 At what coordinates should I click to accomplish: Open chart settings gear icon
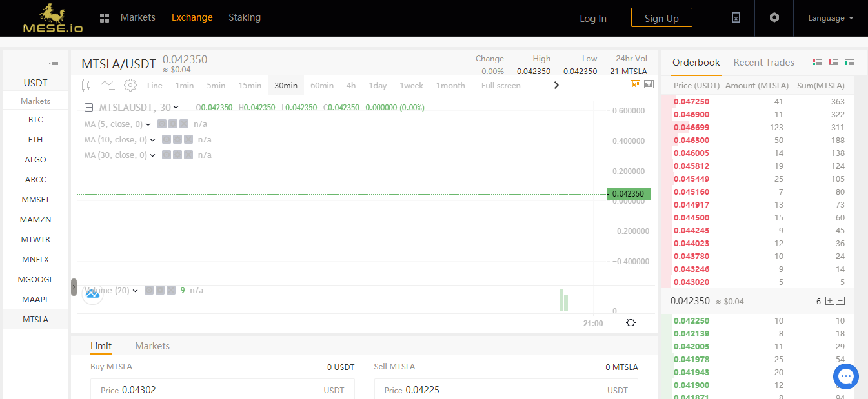(x=130, y=85)
